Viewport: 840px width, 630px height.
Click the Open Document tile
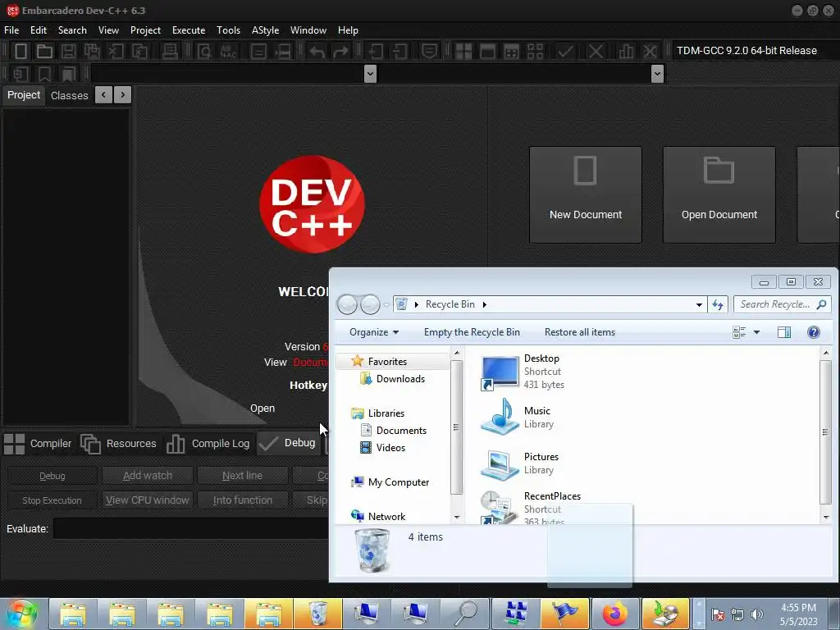[x=719, y=194]
